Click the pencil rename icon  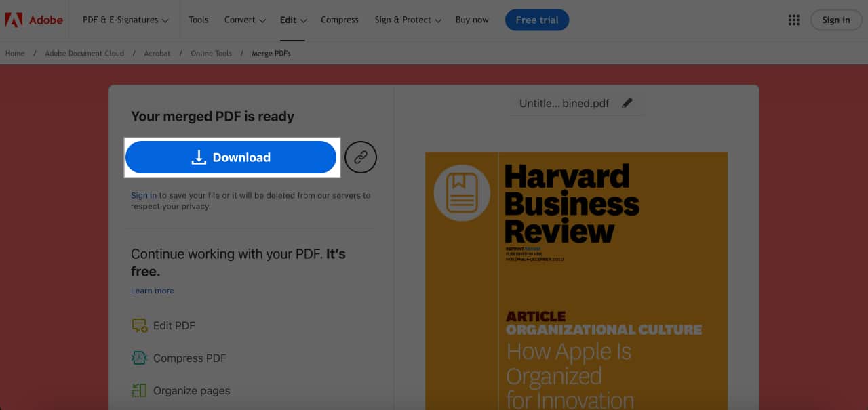pyautogui.click(x=627, y=104)
